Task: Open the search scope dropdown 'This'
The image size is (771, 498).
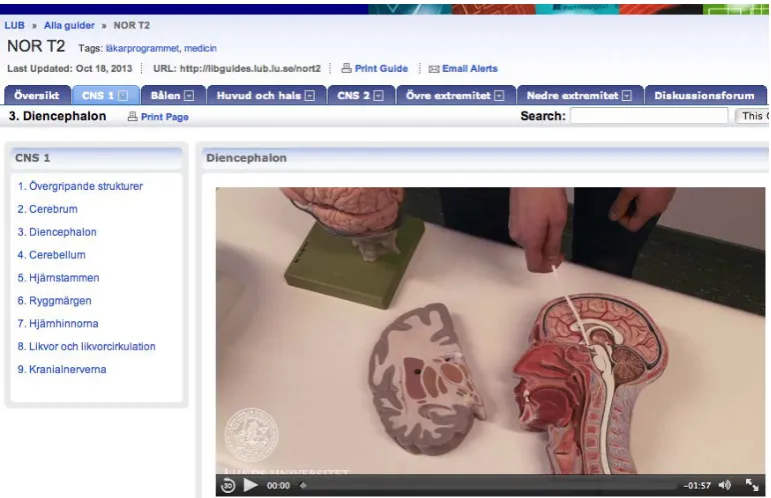Action: point(752,116)
